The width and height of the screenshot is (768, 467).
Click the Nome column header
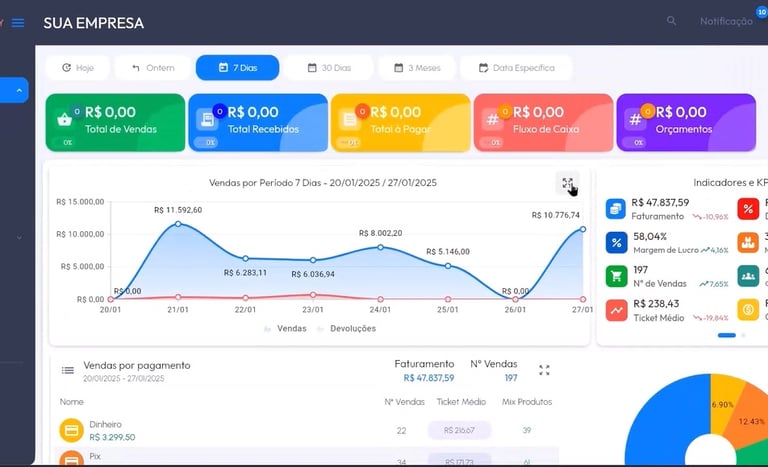click(72, 402)
